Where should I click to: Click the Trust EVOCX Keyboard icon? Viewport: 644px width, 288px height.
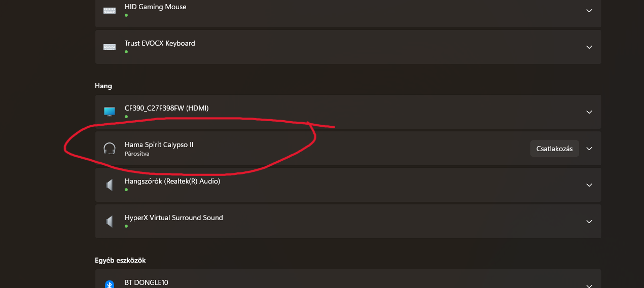point(110,47)
